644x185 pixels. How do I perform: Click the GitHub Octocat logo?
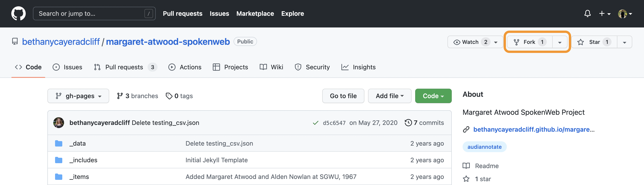18,14
